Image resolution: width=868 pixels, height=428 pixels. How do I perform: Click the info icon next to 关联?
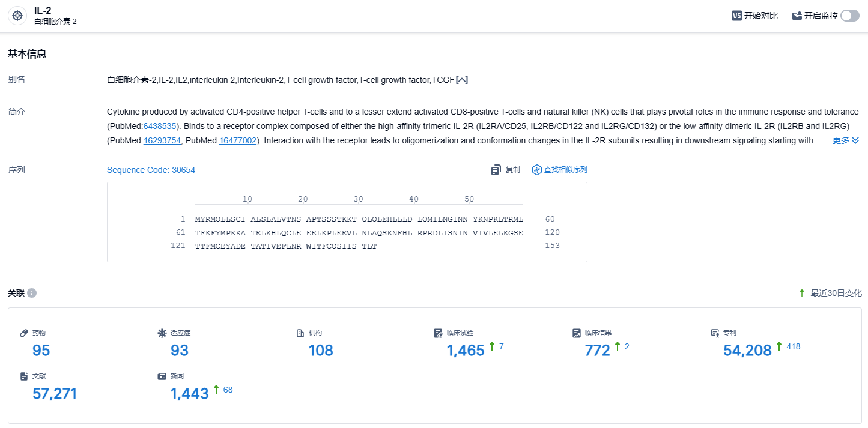coord(32,293)
